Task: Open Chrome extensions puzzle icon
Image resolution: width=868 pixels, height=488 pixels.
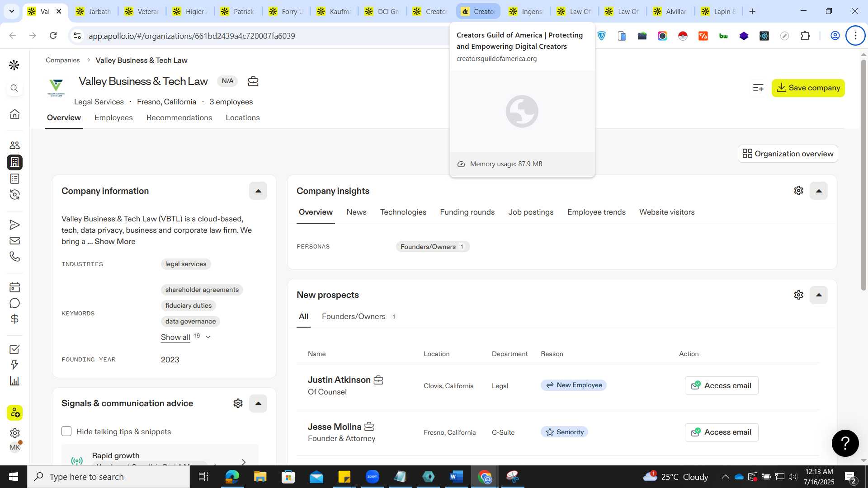Action: click(805, 36)
